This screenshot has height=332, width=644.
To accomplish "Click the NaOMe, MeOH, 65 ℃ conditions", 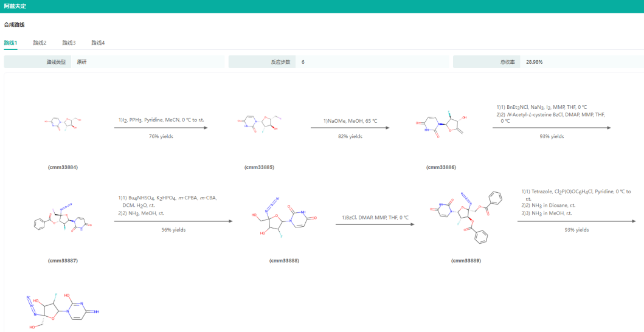I will click(x=350, y=120).
